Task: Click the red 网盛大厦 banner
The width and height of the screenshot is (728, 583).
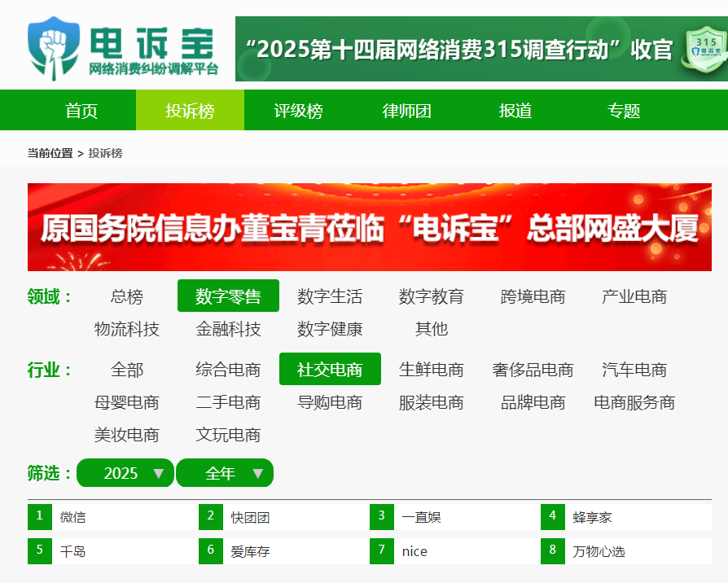Action: click(370, 228)
